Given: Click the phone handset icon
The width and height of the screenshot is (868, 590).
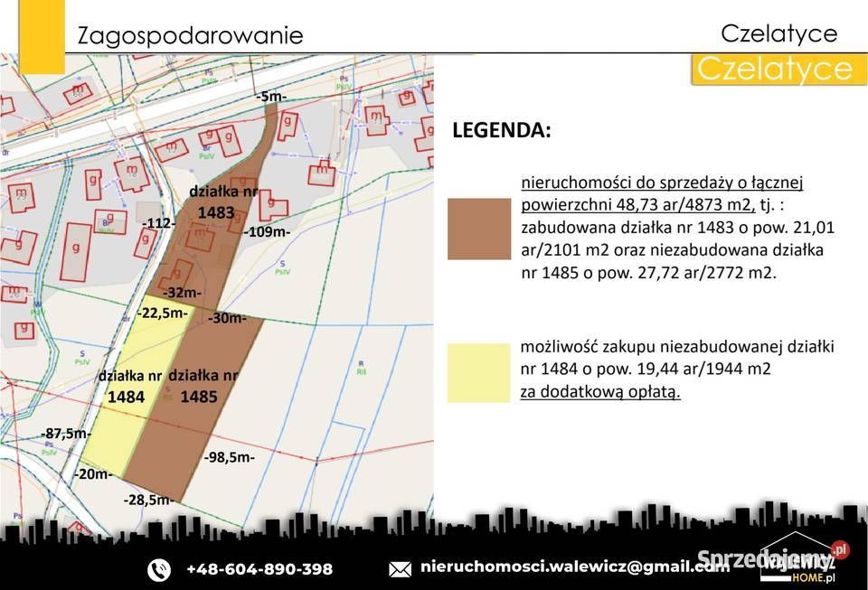Looking at the screenshot, I should tap(159, 569).
